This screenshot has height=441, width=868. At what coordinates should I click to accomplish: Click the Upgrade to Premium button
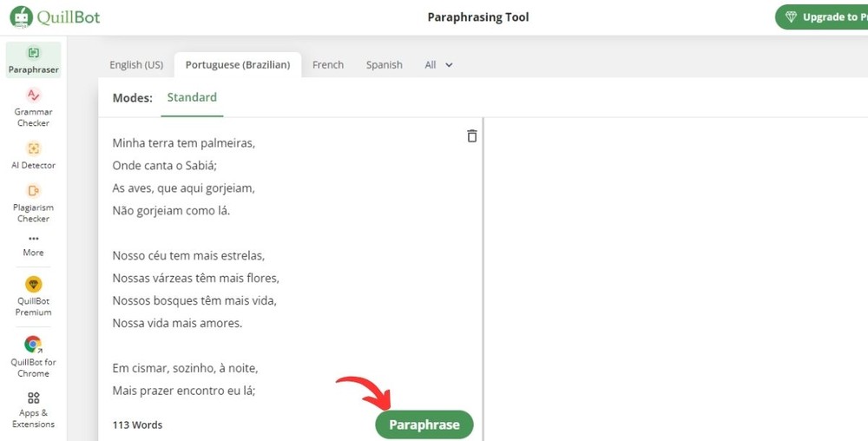click(x=821, y=17)
